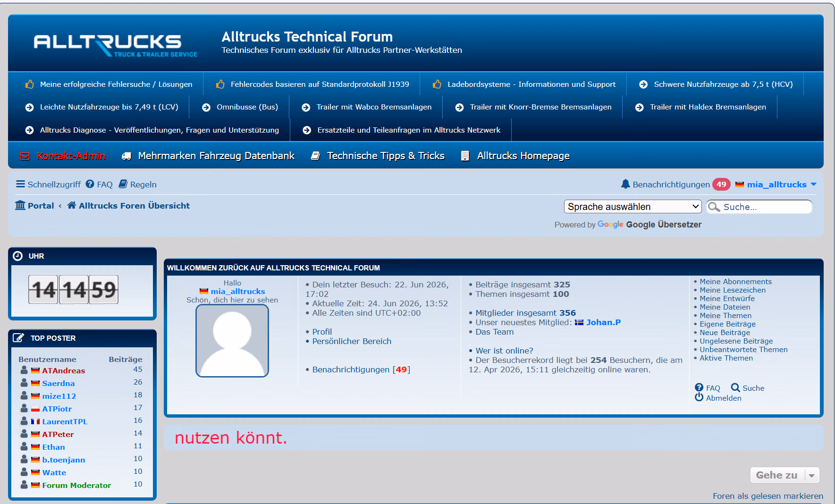Click the envelope icon for Kontakt-Admin

(x=25, y=156)
